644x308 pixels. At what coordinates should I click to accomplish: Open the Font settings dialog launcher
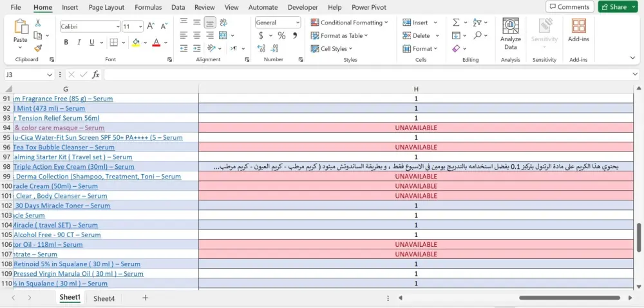tap(169, 59)
